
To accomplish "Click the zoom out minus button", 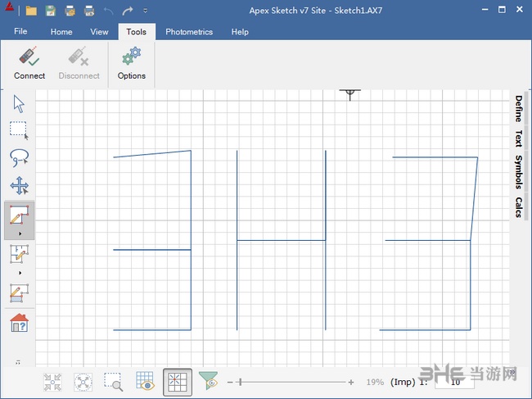I will [x=230, y=383].
